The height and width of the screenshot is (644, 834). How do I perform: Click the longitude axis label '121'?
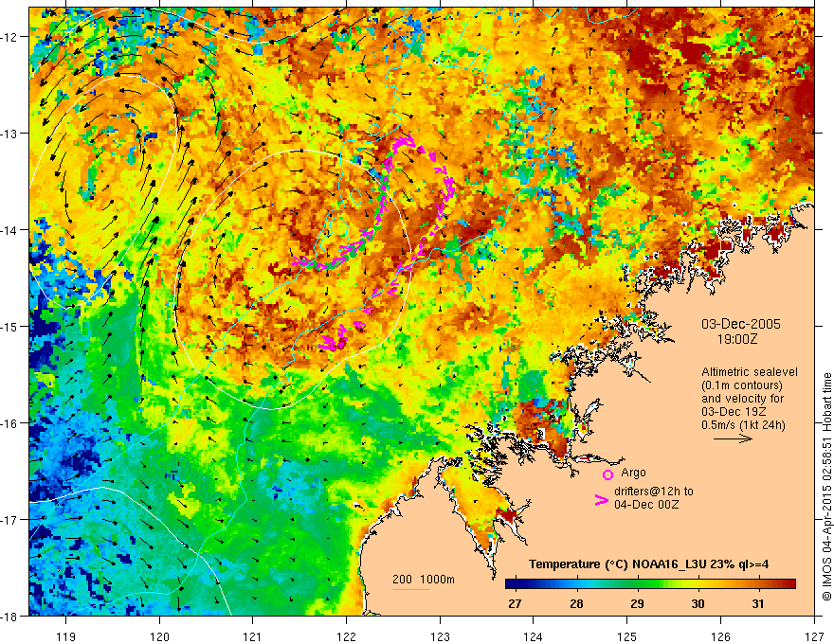253,636
